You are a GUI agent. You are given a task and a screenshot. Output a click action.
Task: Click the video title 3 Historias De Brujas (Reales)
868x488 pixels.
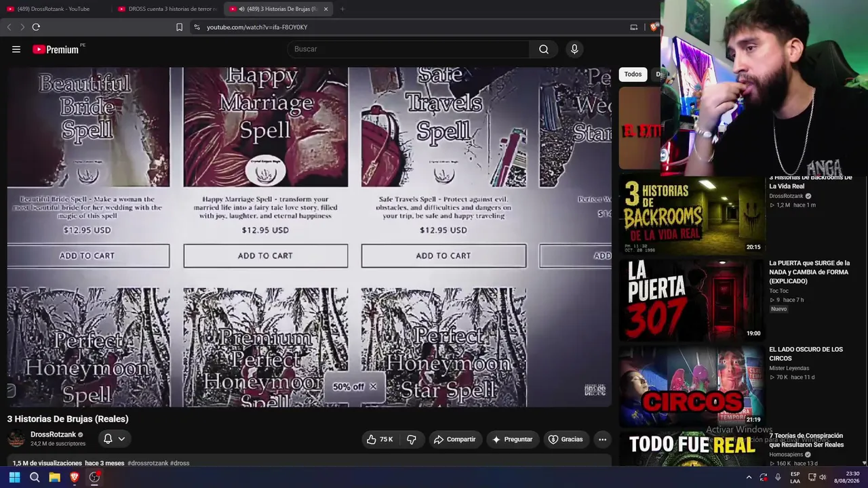pyautogui.click(x=68, y=419)
